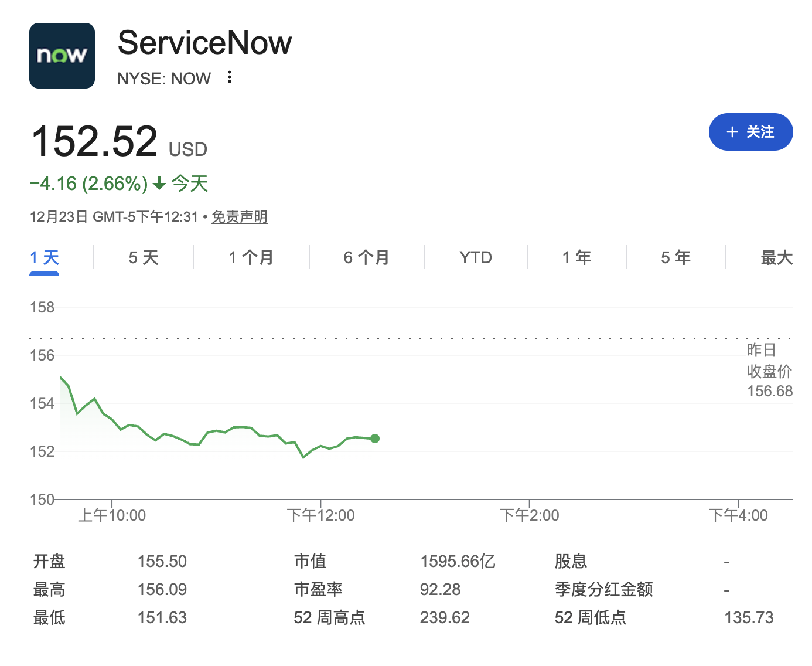
Task: Switch chart to 6 个月 view
Action: click(367, 257)
